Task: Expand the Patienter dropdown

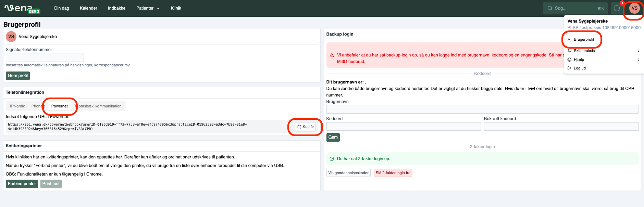Action: 148,8
